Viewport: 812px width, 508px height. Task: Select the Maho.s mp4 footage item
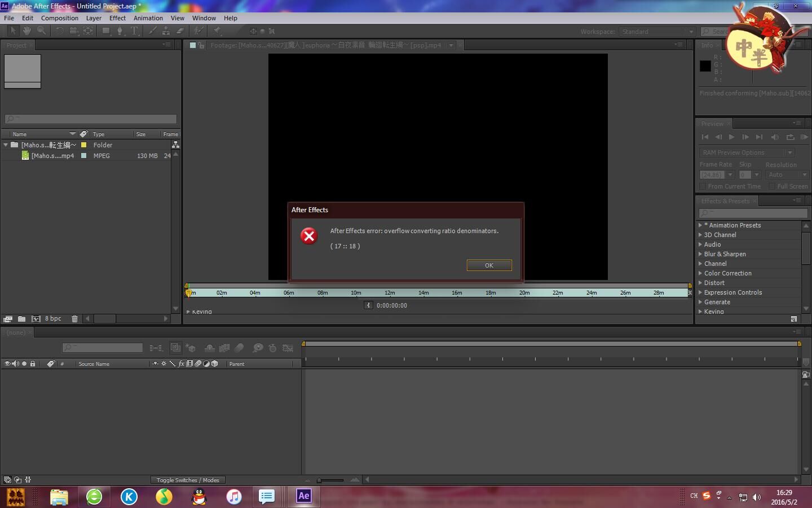tap(52, 156)
